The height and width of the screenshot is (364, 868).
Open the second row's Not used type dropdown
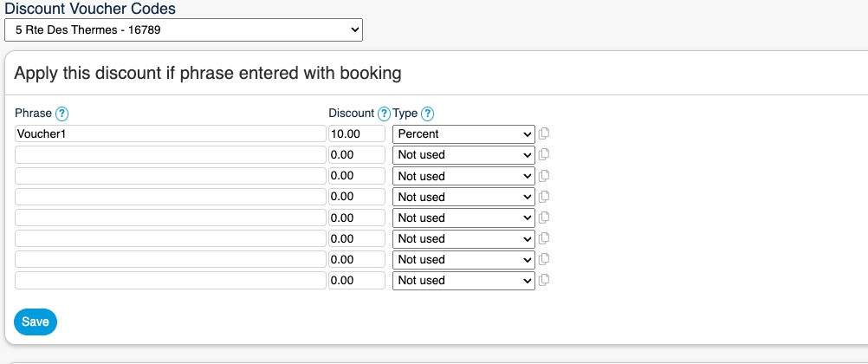point(463,154)
